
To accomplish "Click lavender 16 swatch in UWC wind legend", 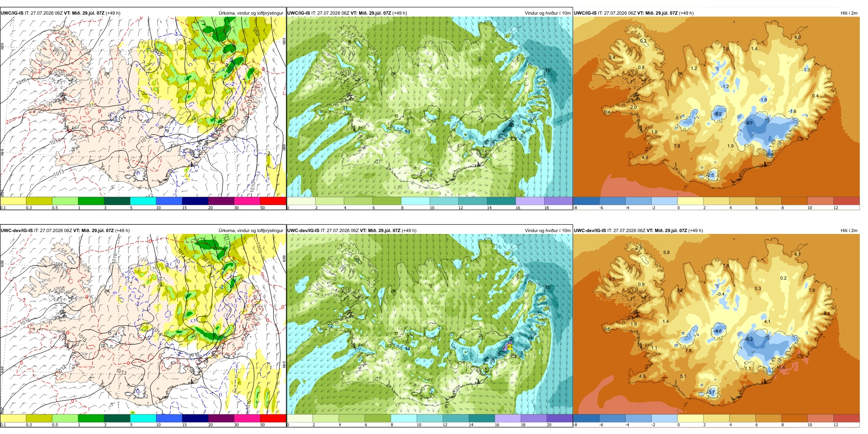I will pos(529,201).
